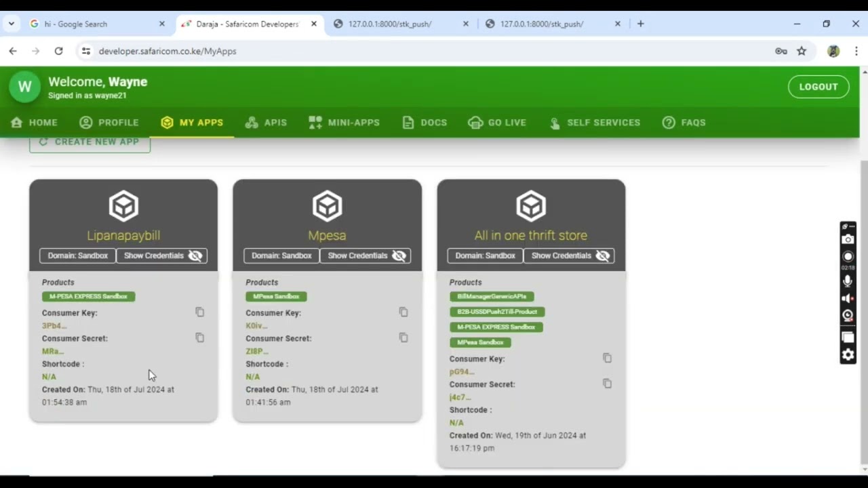
Task: Copy the Lipanapaybill consumer key
Action: click(x=199, y=312)
